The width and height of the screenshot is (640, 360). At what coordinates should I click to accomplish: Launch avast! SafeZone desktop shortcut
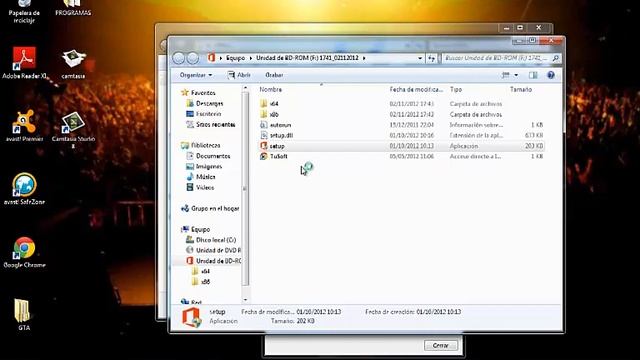(x=24, y=189)
